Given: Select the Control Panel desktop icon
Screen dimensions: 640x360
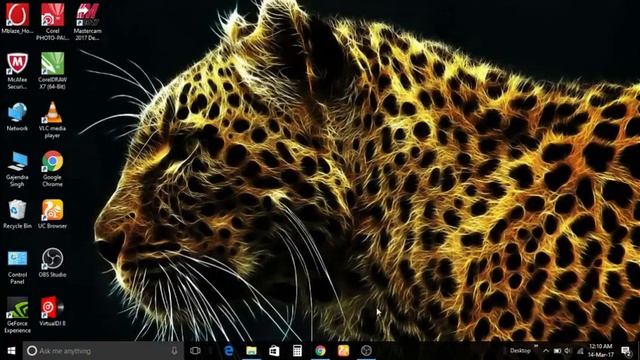Looking at the screenshot, I should 17,267.
